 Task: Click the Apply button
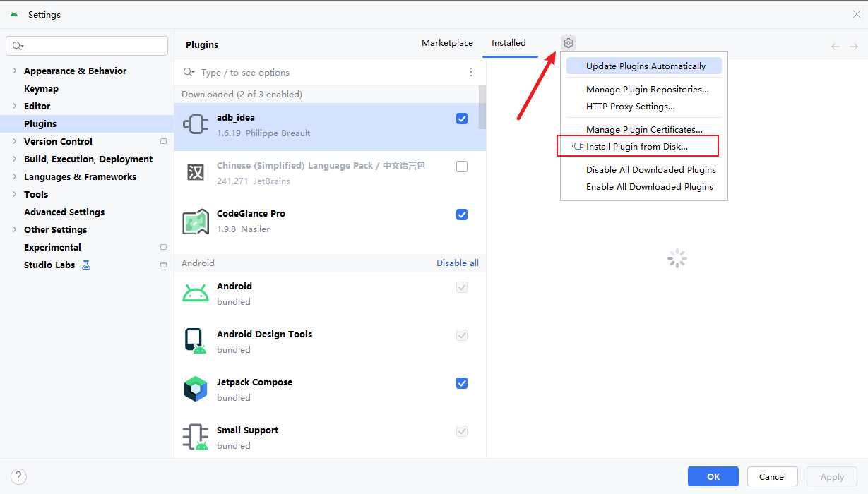coord(832,476)
